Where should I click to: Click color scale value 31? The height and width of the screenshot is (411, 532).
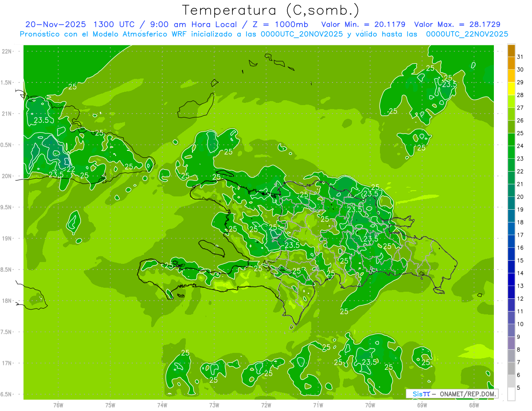(520, 57)
